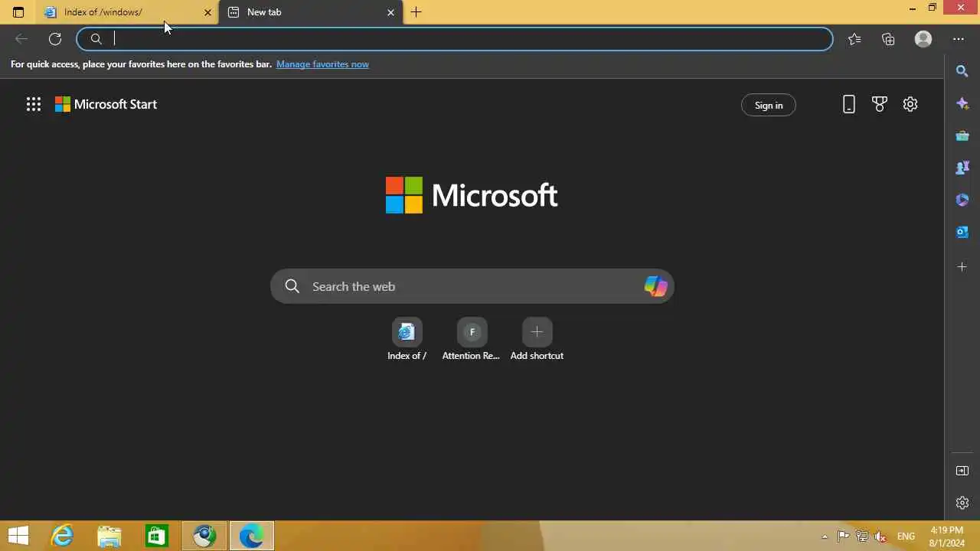The width and height of the screenshot is (980, 551).
Task: Open the Microsoft apps grid launcher
Action: point(34,105)
